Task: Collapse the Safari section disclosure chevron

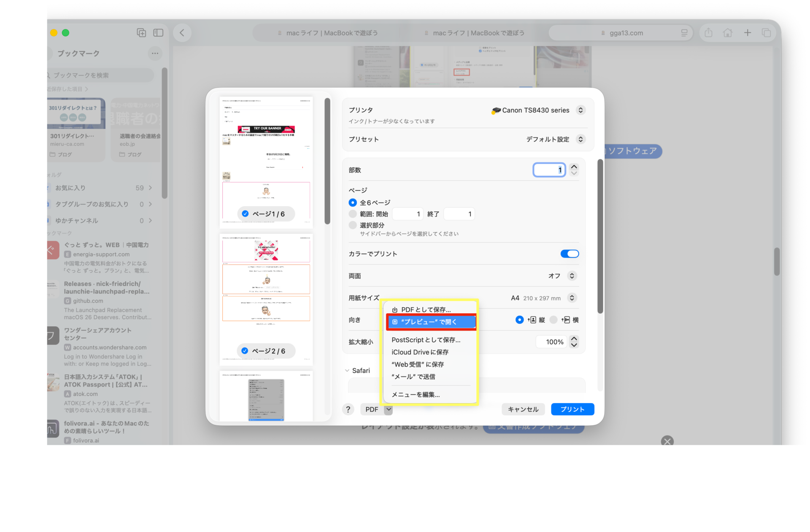Action: (x=347, y=371)
